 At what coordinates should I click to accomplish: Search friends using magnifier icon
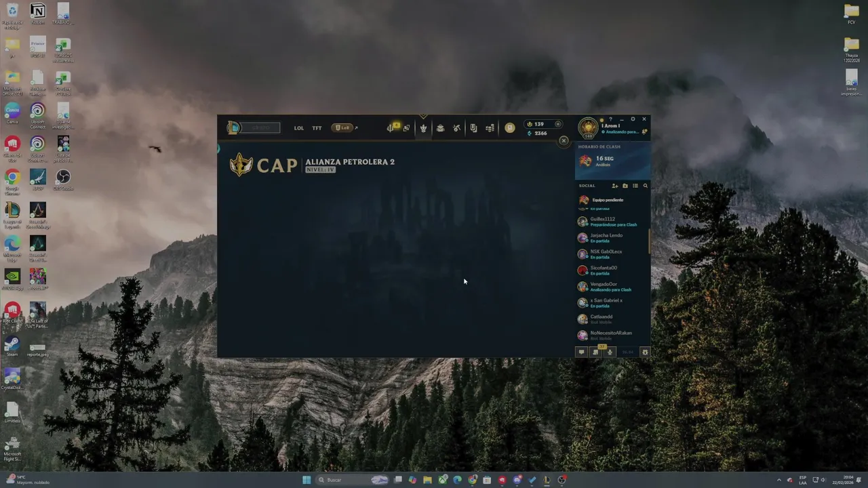(645, 186)
